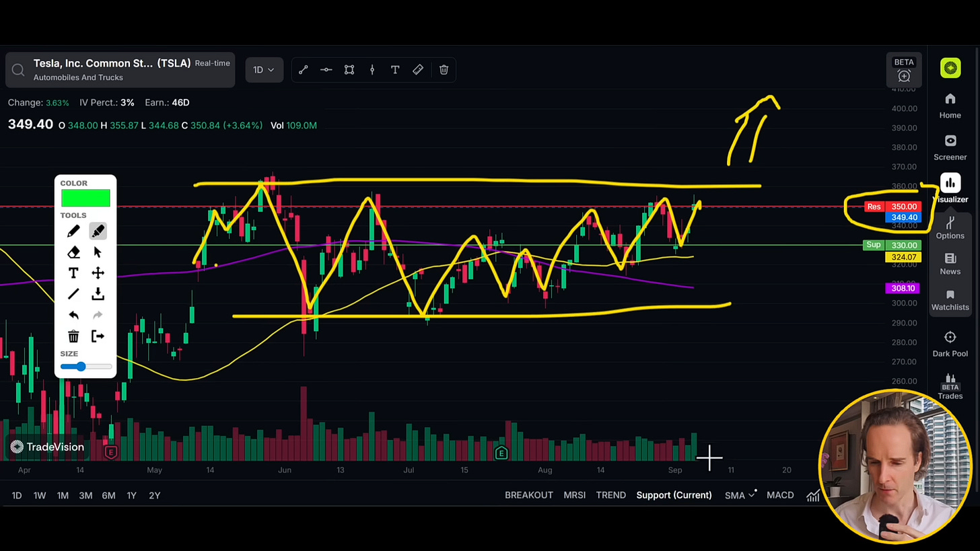Select the straight line tool in the Tools panel

tap(73, 294)
